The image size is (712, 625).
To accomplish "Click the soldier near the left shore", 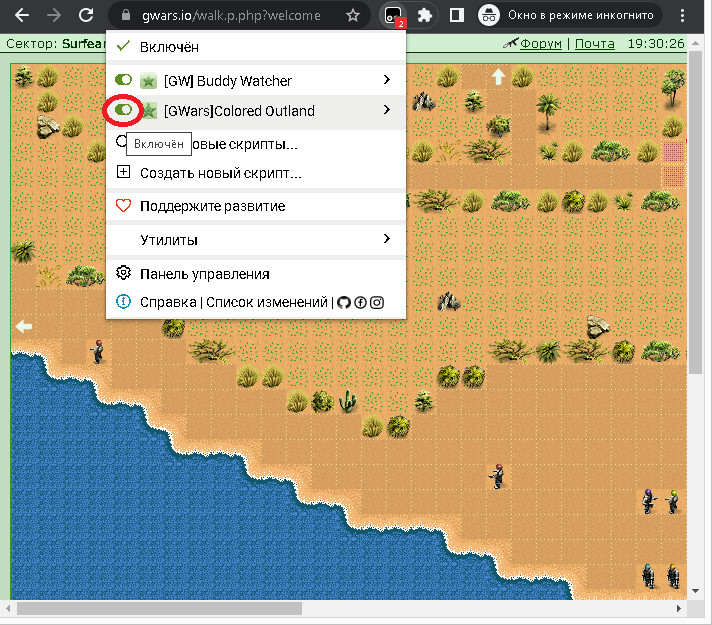I will [97, 352].
